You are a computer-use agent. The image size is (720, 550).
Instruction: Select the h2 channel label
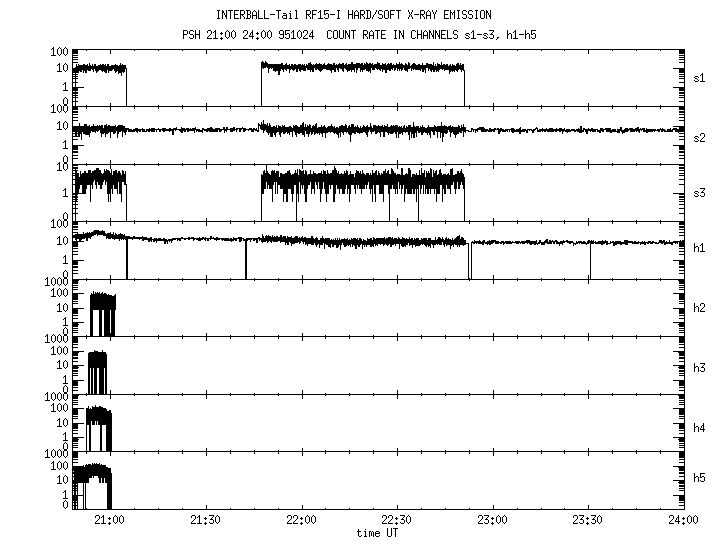coord(701,309)
